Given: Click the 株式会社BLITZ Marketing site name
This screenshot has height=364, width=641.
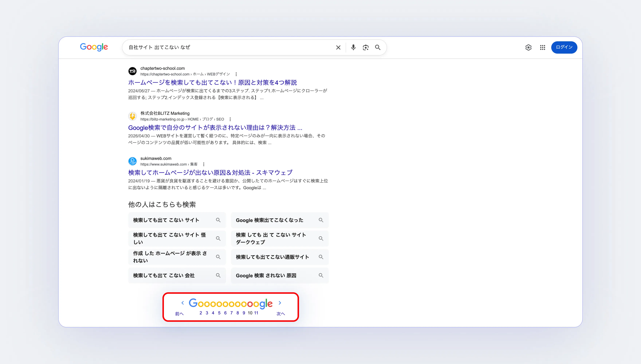Looking at the screenshot, I should 165,113.
